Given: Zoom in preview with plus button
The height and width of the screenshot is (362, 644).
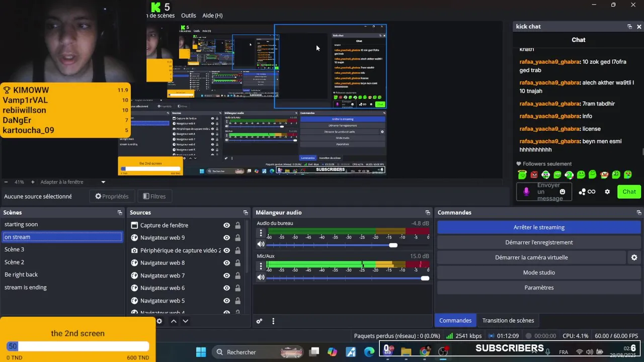Looking at the screenshot, I should click(x=33, y=182).
